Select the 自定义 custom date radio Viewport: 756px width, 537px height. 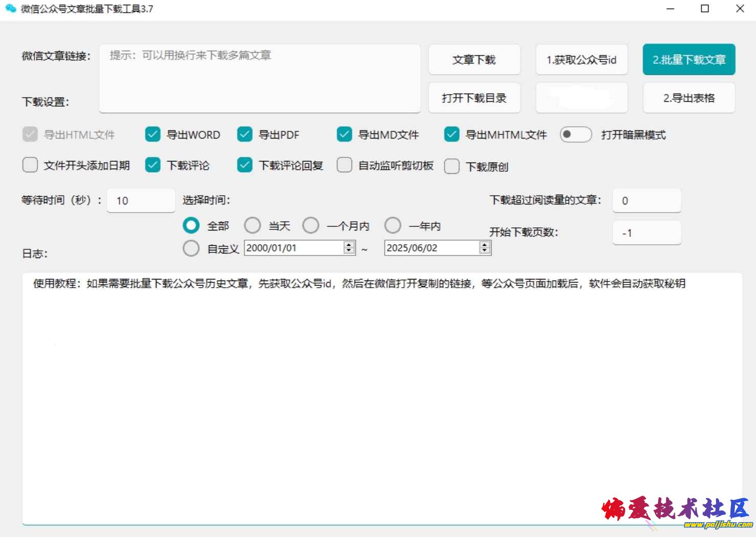pyautogui.click(x=191, y=248)
